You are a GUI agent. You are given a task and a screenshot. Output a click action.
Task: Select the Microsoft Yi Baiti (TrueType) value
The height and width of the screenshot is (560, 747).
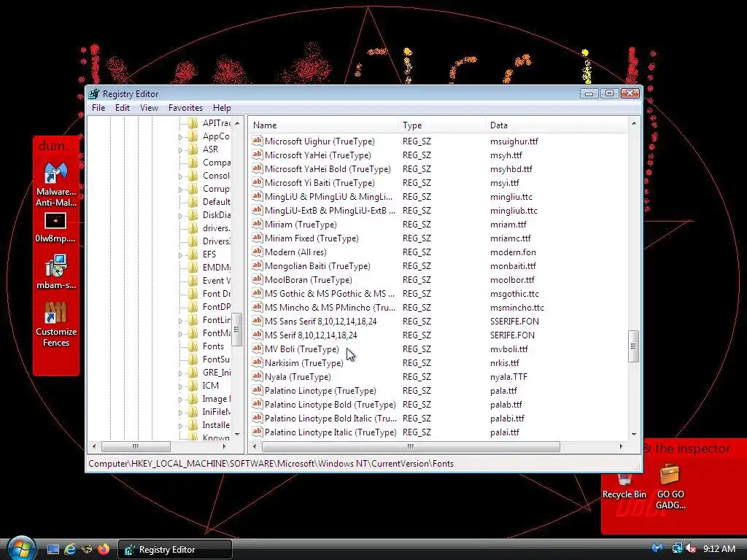pyautogui.click(x=320, y=182)
